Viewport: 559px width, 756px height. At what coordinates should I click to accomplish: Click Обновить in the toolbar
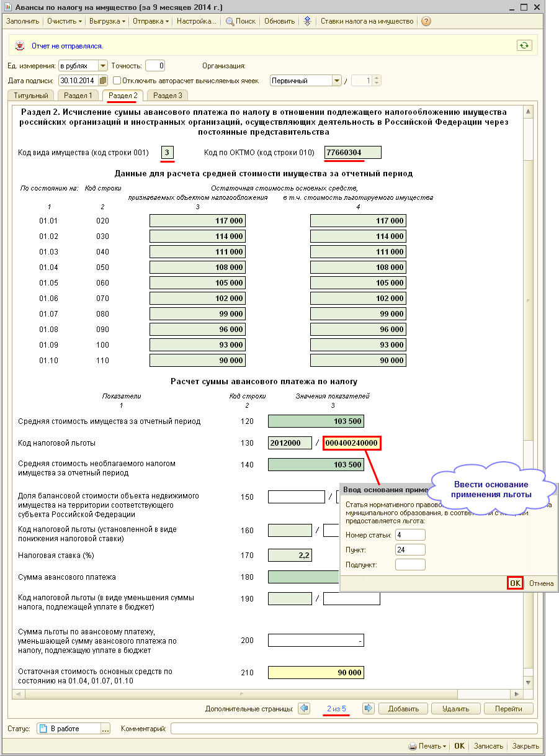(279, 21)
